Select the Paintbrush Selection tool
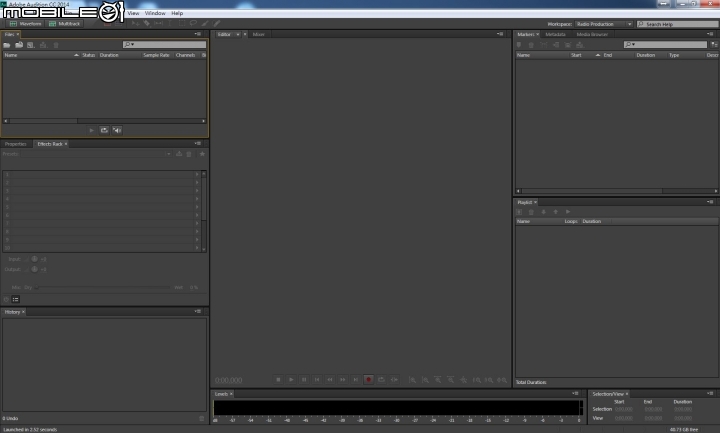Viewport: 720px width, 433px height. pos(205,23)
